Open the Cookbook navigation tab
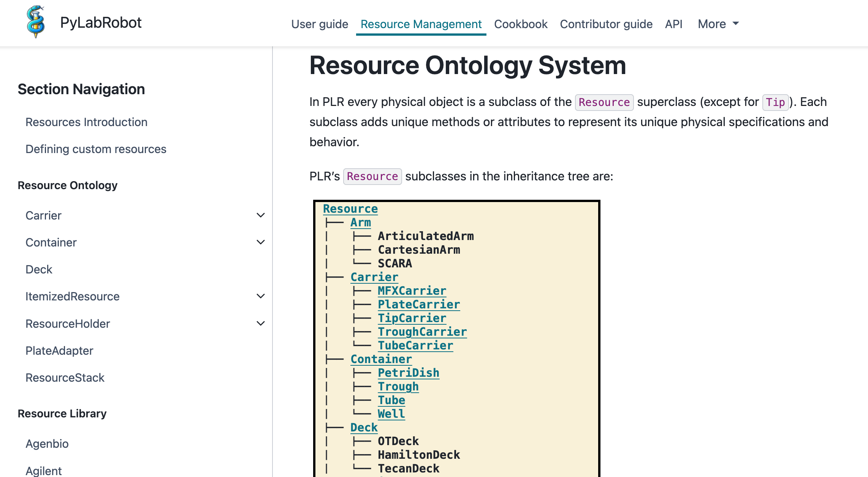This screenshot has width=868, height=477. pos(521,24)
